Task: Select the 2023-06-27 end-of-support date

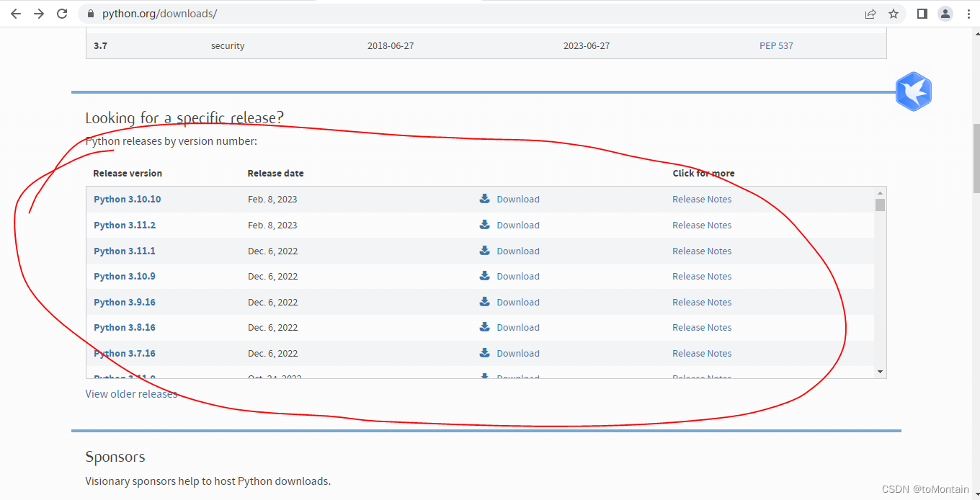Action: (587, 45)
